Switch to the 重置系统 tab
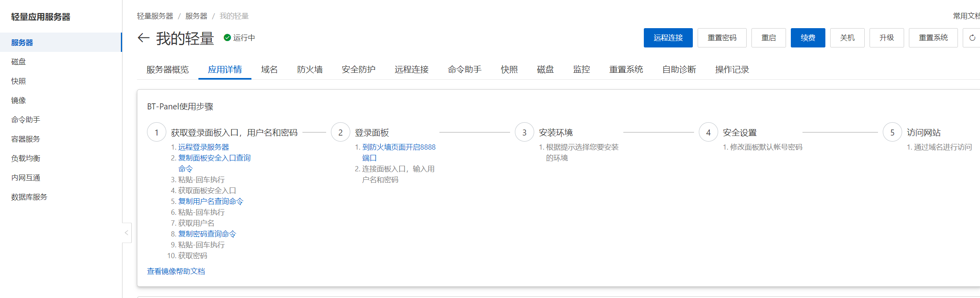This screenshot has width=980, height=298. tap(626, 70)
